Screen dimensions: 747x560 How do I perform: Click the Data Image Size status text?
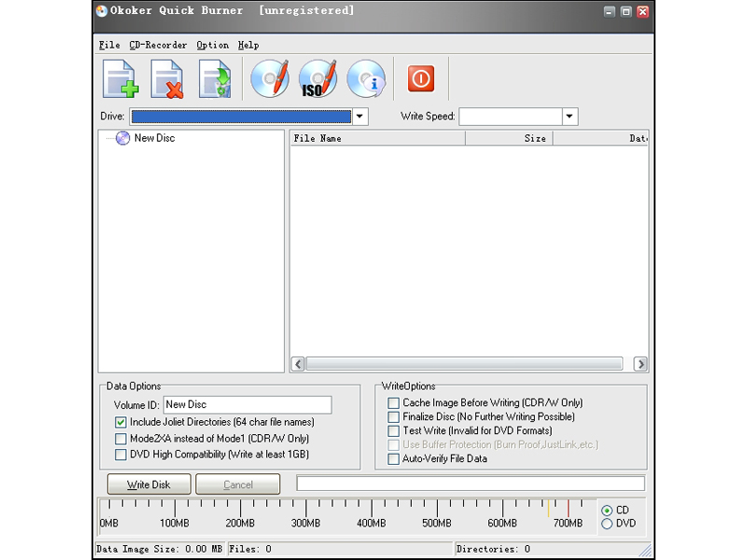(160, 549)
